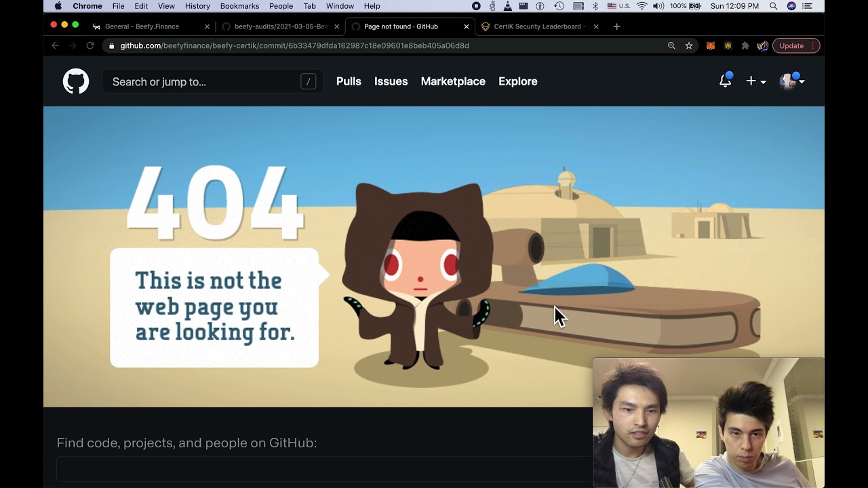Open the GitHub user avatar dropdown
Screen dimensions: 868x488
792,81
